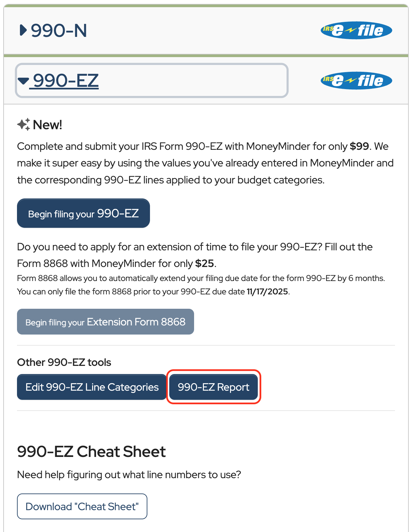Click the Other 990-EZ tools heading
This screenshot has width=413, height=532.
click(64, 362)
